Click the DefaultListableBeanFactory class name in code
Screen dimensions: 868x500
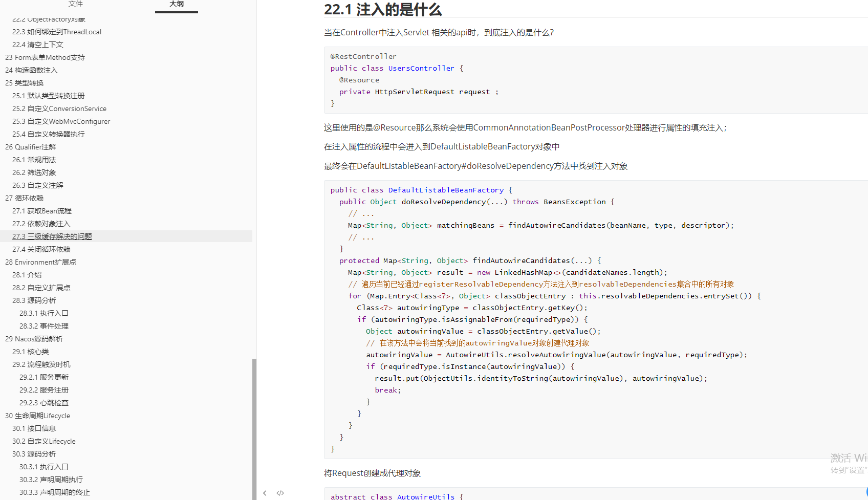click(x=446, y=190)
